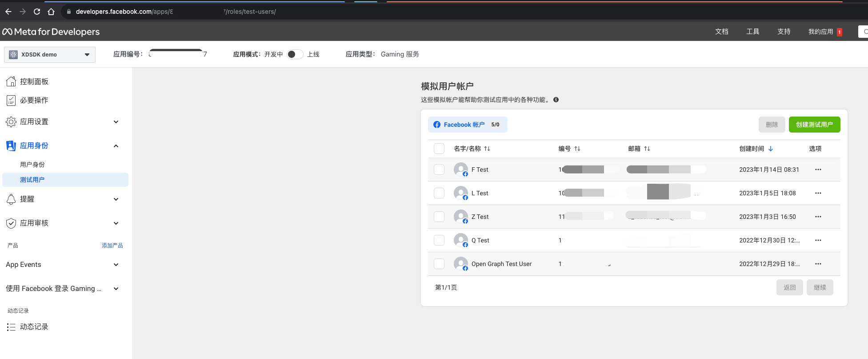Click the 继续 pagination button

[x=820, y=287]
